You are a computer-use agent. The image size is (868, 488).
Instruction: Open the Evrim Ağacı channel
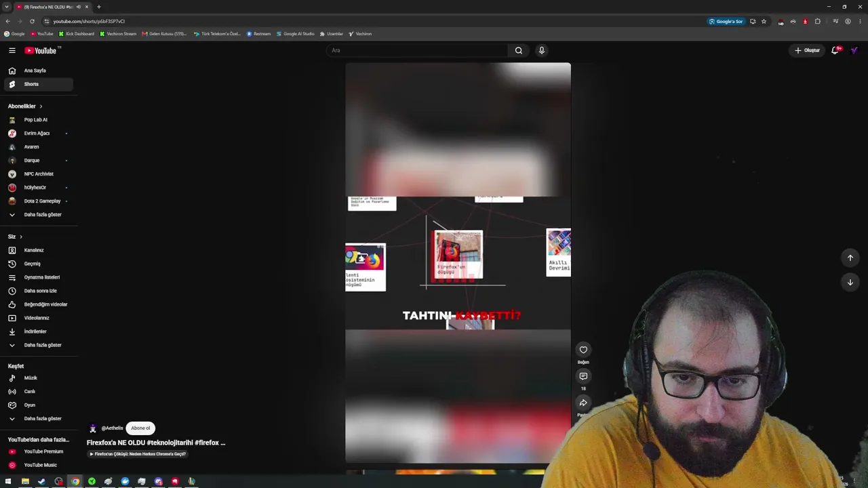tap(37, 134)
